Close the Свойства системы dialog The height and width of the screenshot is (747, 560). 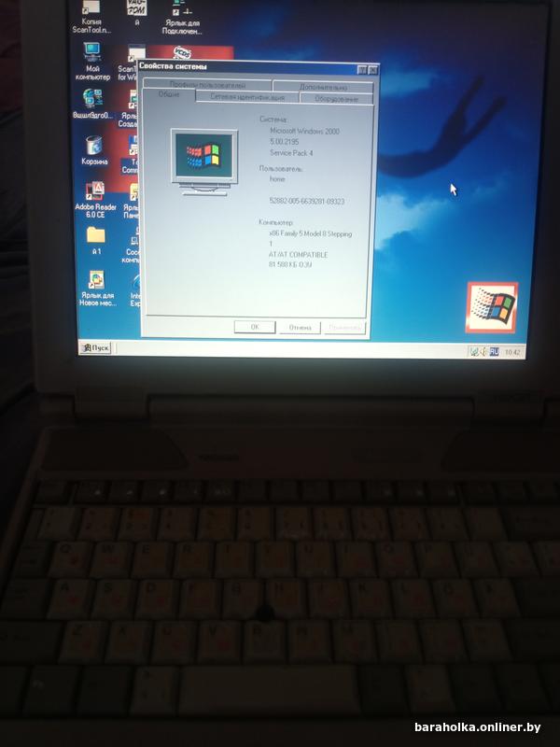point(372,70)
